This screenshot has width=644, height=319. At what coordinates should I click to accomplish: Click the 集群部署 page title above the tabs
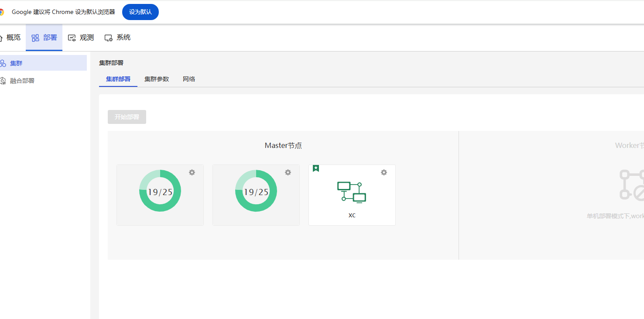111,63
